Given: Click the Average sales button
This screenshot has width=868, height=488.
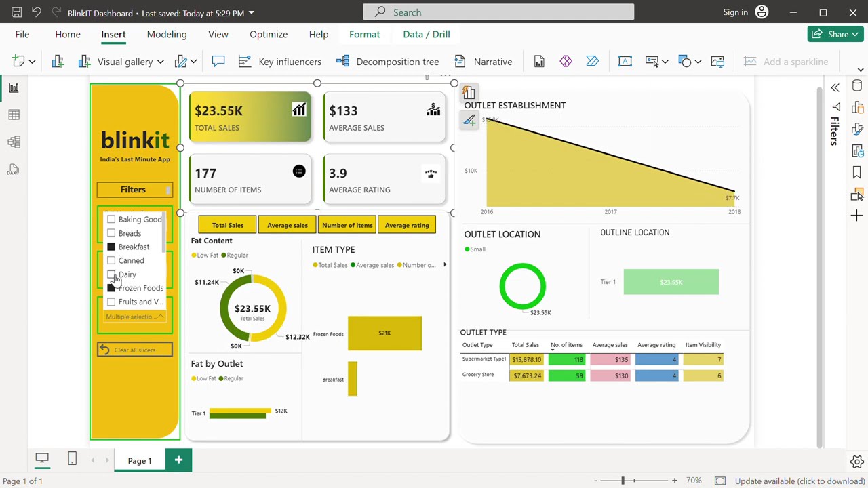Looking at the screenshot, I should 288,225.
